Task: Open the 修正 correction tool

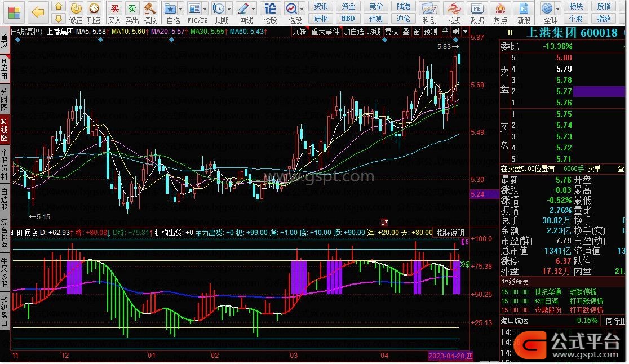Action: pos(76,12)
